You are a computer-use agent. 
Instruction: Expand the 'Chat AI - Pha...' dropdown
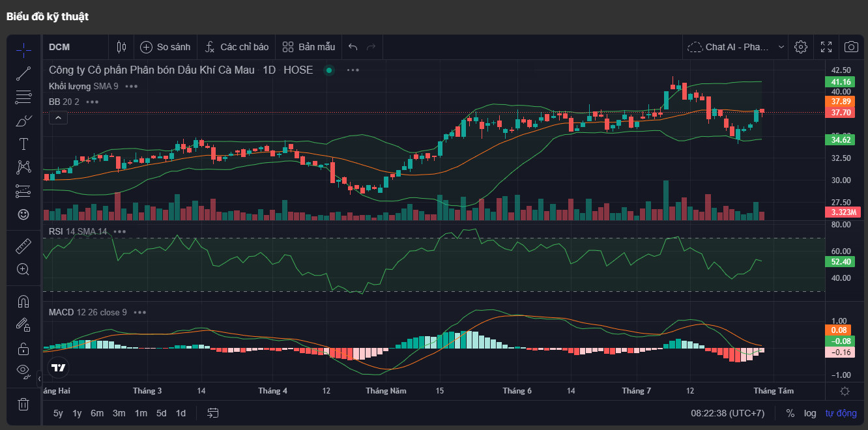click(736, 47)
